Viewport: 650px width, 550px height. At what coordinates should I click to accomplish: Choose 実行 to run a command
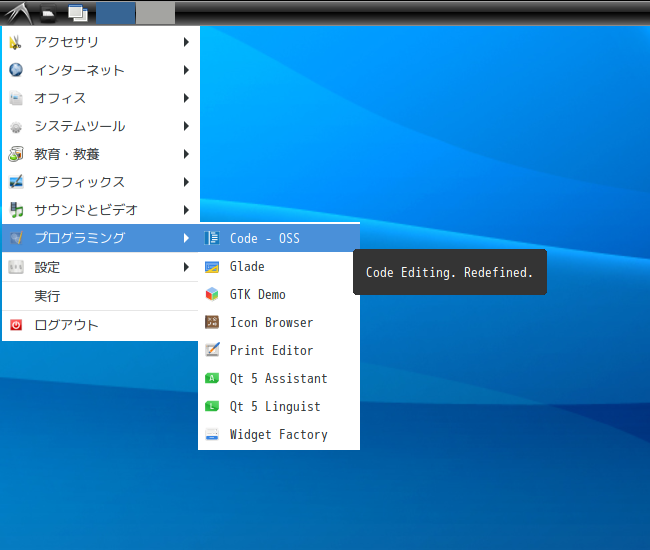(x=101, y=296)
